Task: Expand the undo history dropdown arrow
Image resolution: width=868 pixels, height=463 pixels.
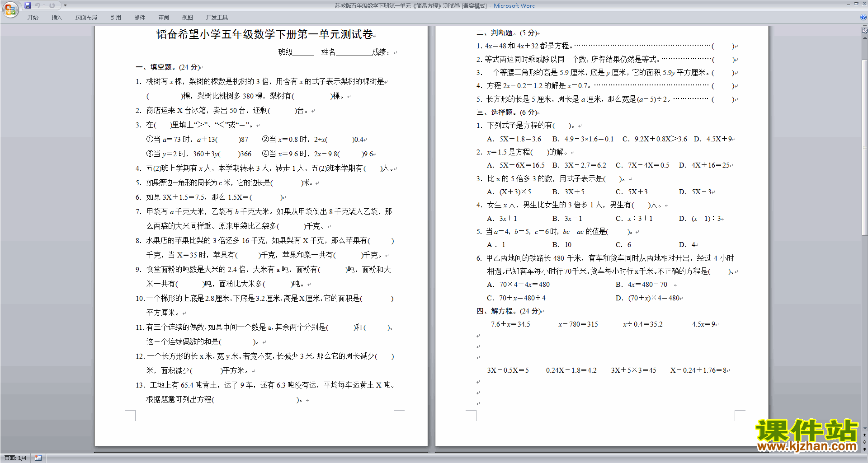Action: 44,5
